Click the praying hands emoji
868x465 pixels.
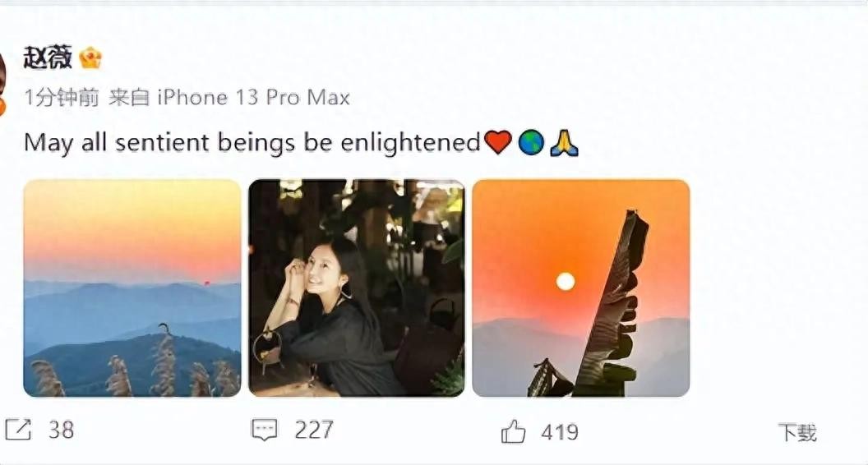click(x=565, y=143)
